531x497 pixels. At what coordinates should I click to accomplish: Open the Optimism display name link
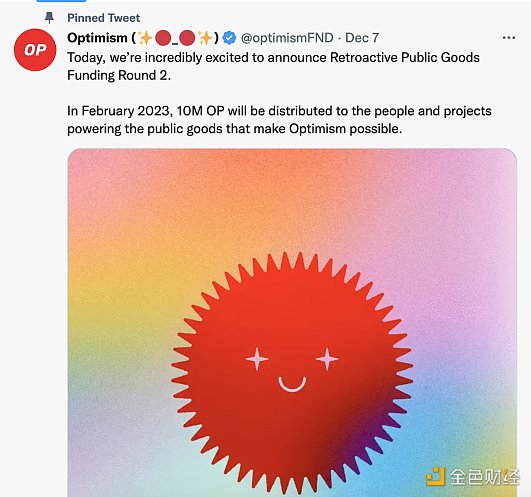click(97, 38)
